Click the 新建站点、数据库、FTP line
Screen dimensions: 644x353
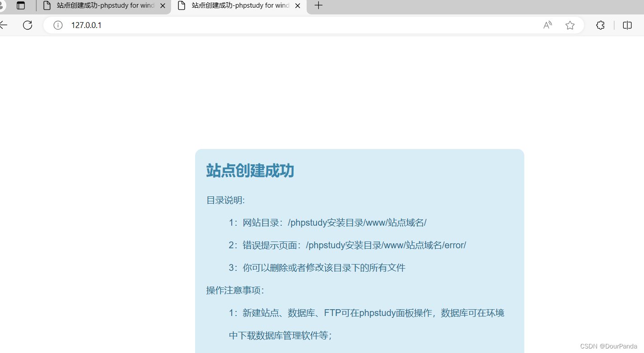(x=366, y=313)
